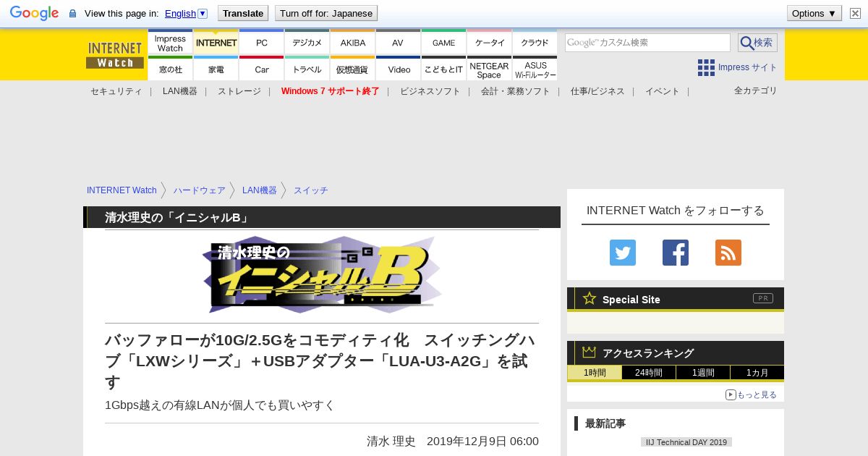Click the イニシャルB series banner image
This screenshot has width=868, height=456.
tap(322, 275)
